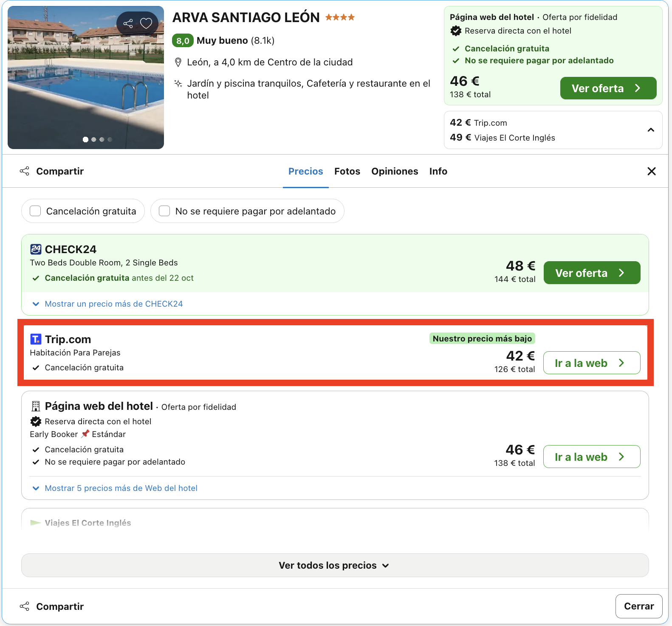
Task: Click the 49 € Viajes El Corte Inglés price
Action: (503, 138)
